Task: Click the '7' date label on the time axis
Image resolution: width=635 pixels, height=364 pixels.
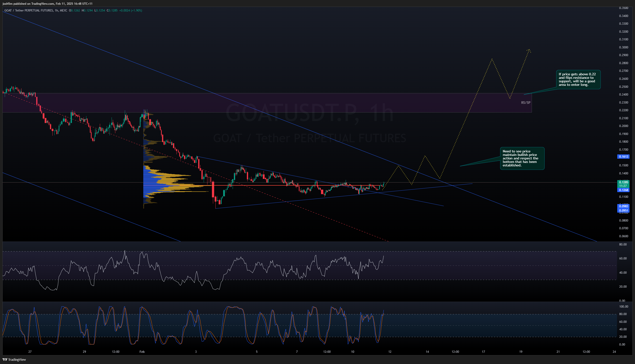Action: point(297,352)
